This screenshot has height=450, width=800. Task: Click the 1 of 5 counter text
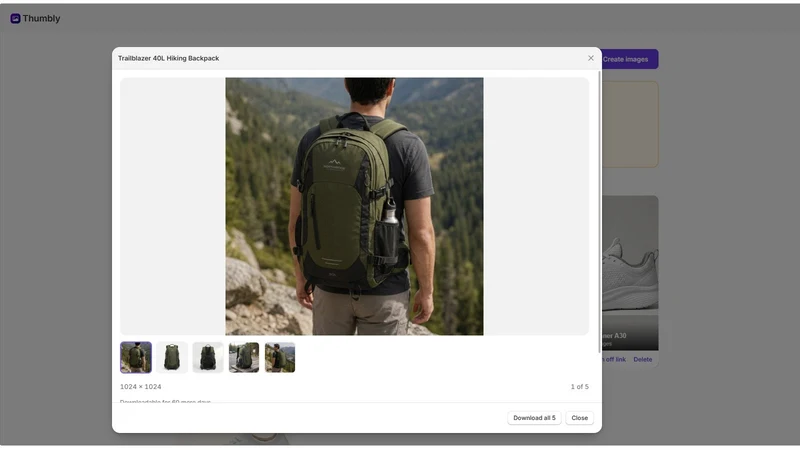pos(580,387)
